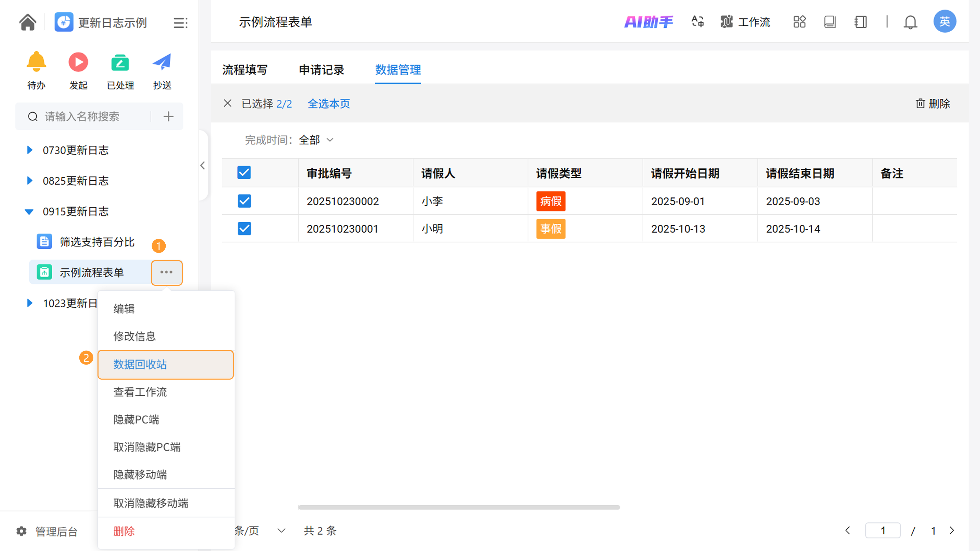Click the translation language icon
980x551 pixels.
coord(697,22)
